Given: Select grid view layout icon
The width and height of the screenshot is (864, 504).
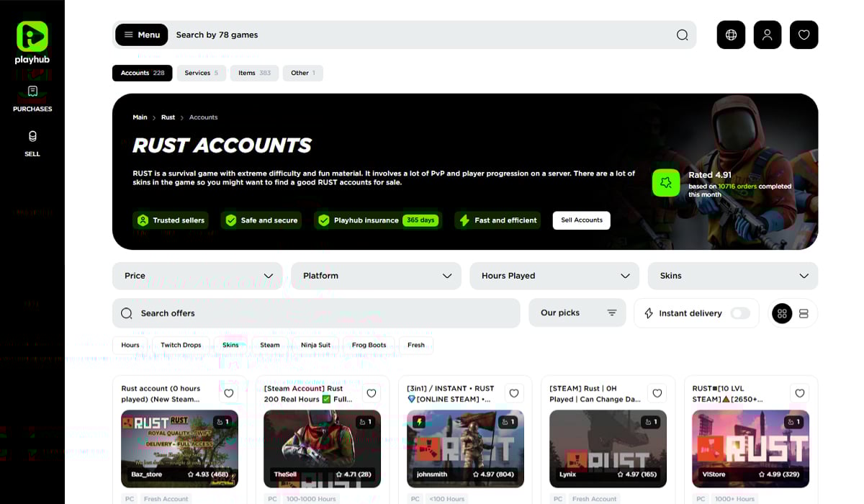Looking at the screenshot, I should point(781,312).
